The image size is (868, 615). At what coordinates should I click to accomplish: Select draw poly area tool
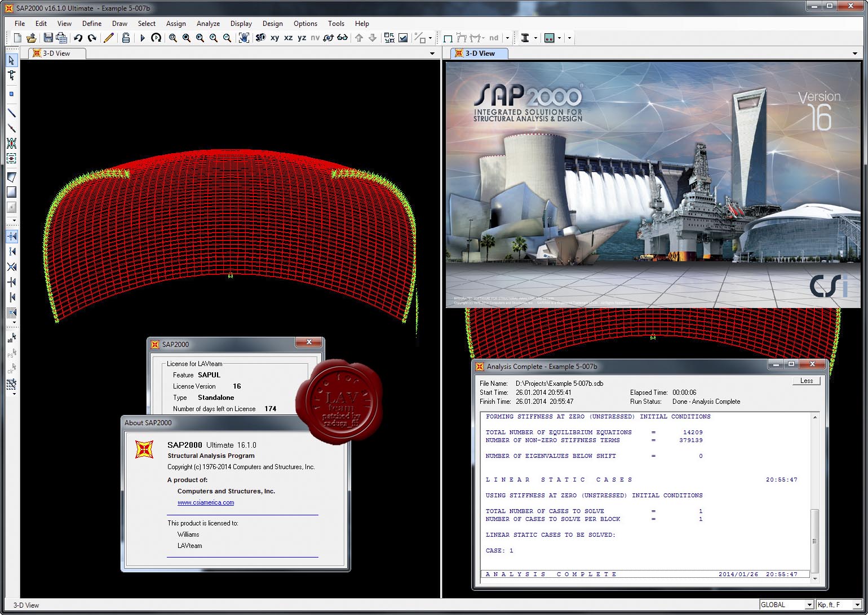tap(11, 177)
